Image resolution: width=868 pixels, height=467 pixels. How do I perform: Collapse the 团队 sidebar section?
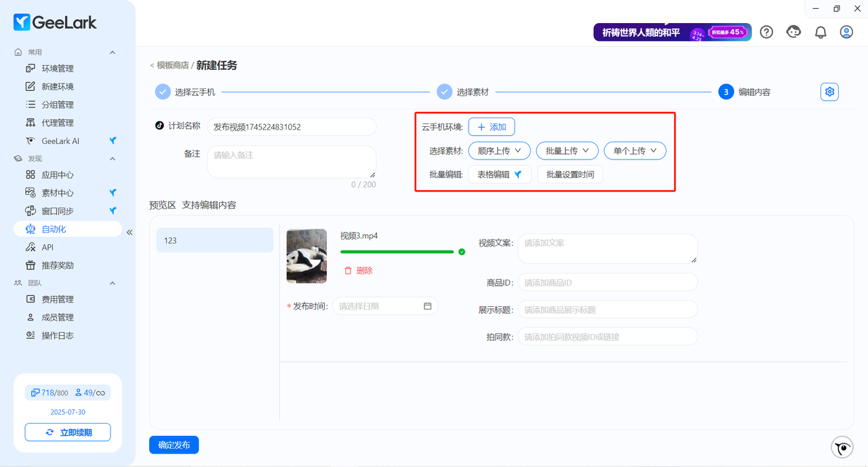[113, 283]
